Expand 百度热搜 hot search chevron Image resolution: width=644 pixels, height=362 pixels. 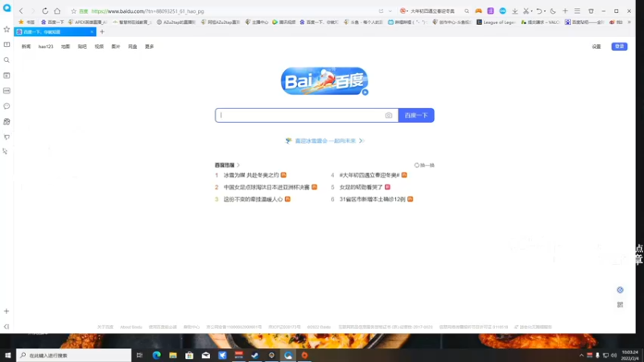(238, 165)
